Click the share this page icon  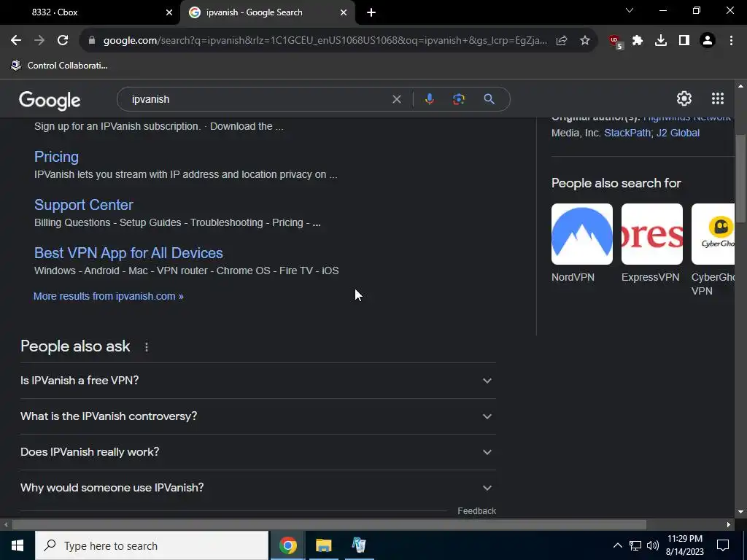tap(562, 41)
